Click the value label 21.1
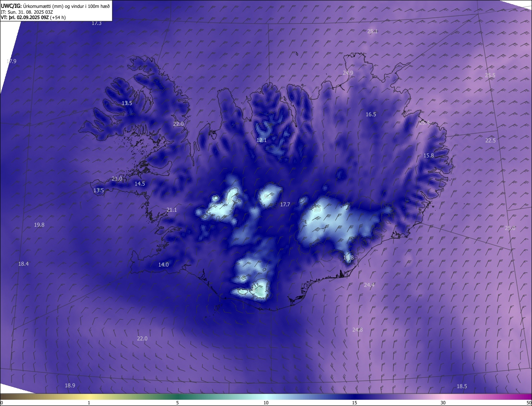The height and width of the screenshot is (406, 532). pos(172,210)
